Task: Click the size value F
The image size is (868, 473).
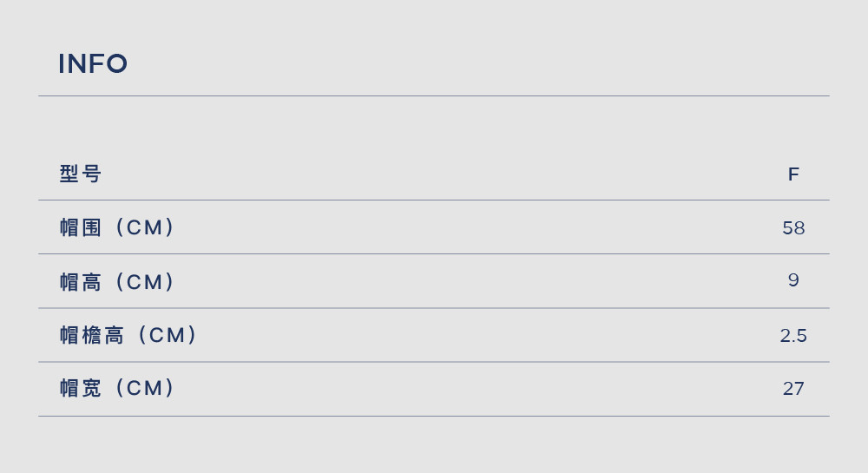Action: pos(793,174)
